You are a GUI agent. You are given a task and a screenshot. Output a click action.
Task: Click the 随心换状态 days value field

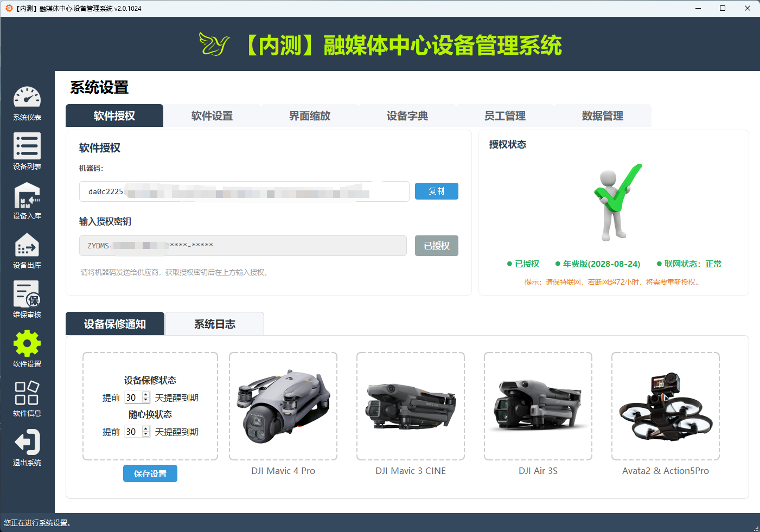133,432
